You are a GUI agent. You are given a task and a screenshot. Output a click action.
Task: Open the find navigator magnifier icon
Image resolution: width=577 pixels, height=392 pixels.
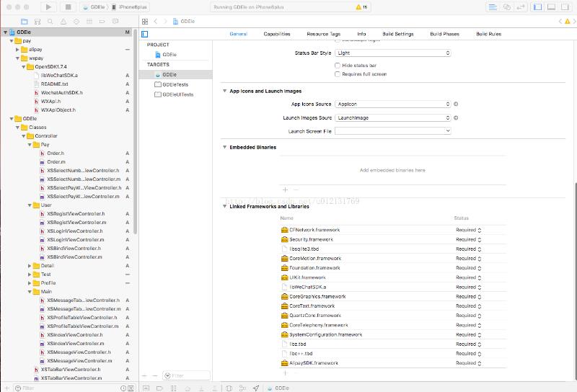click(x=50, y=22)
